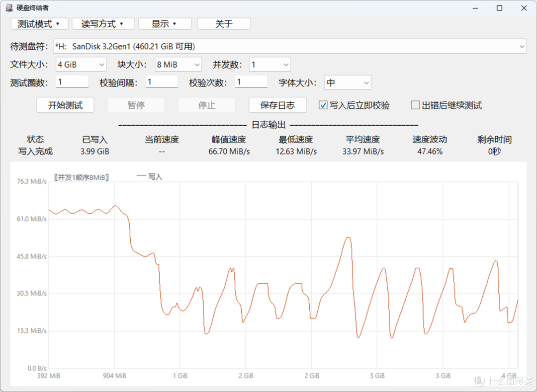The height and width of the screenshot is (392, 537).
Task: Maximize the 硬盘终结者 window
Action: tap(499, 8)
